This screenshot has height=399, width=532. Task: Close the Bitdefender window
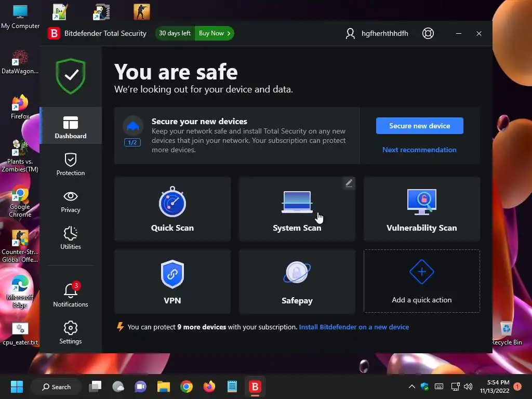[478, 33]
